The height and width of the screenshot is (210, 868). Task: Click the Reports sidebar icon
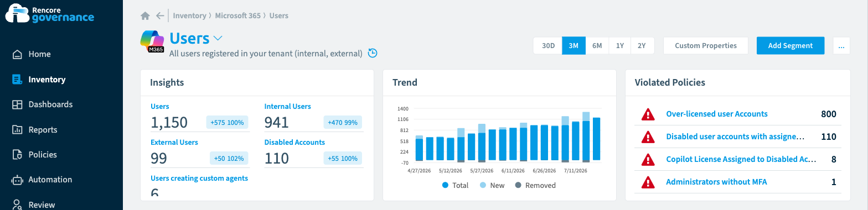tap(17, 130)
